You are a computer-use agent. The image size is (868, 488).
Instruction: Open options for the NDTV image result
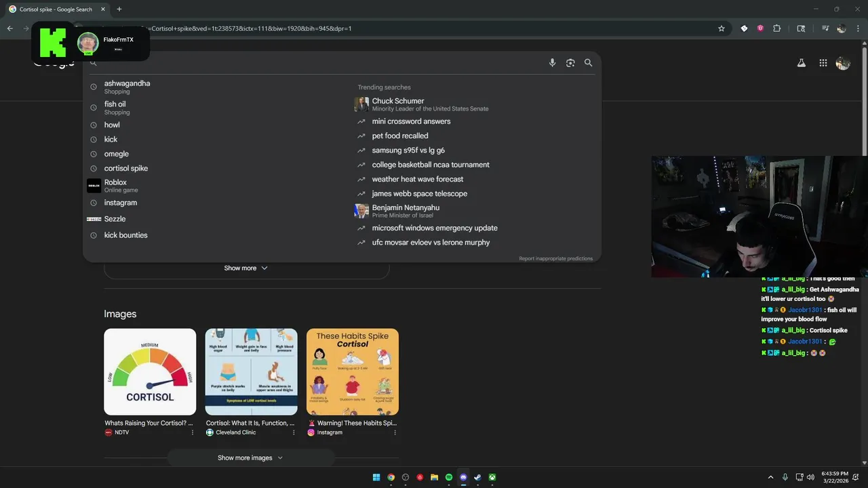[x=192, y=432]
